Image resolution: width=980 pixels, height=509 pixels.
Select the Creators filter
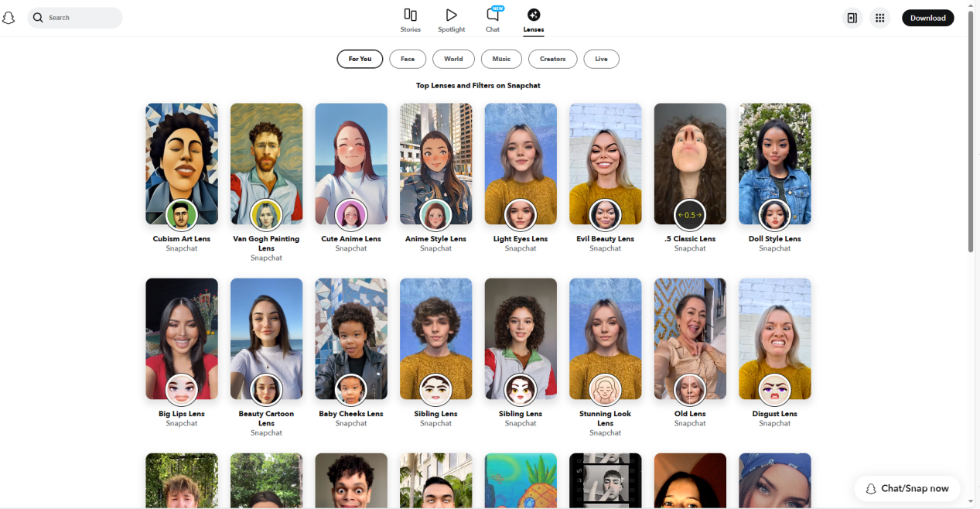552,59
